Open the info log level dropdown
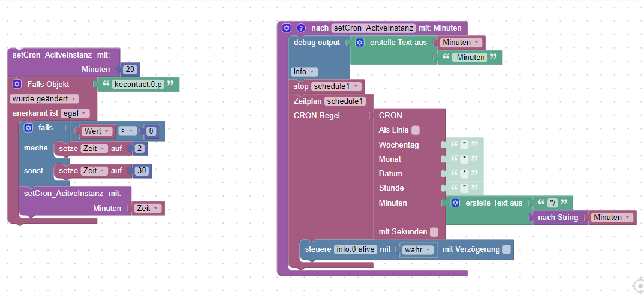This screenshot has width=644, height=295. point(304,71)
